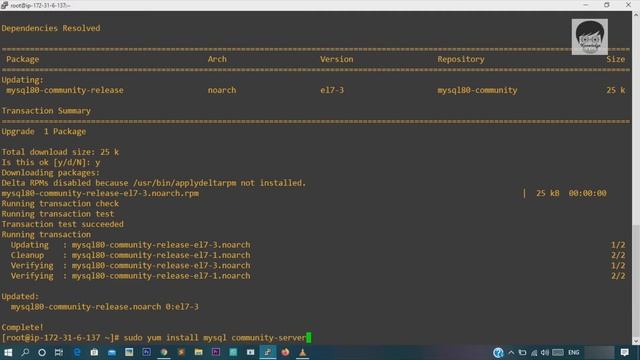Open the teal app icon on taskbar
The height and width of the screenshot is (360, 640).
click(x=233, y=352)
